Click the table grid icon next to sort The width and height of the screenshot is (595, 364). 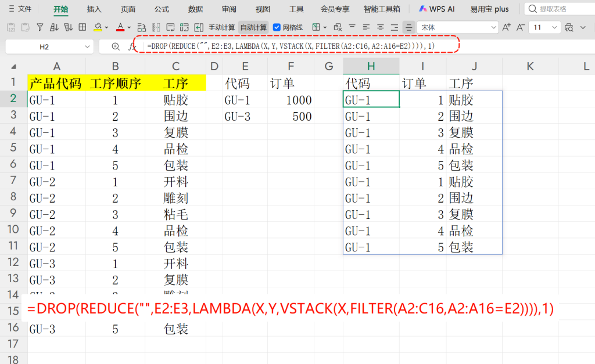pyautogui.click(x=83, y=27)
